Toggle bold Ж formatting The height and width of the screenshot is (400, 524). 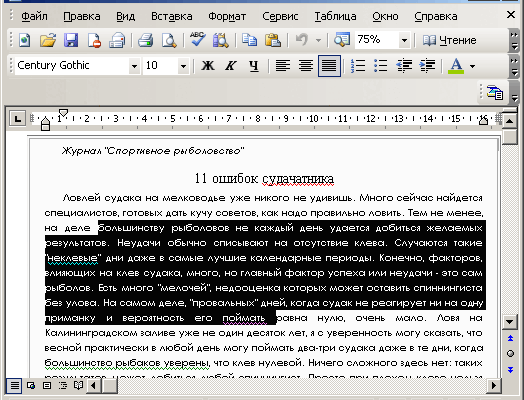[x=208, y=66]
